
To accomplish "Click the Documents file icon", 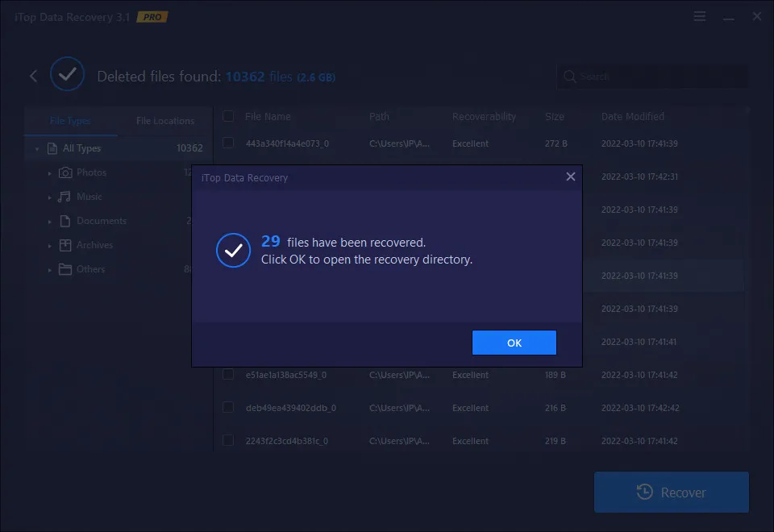I will tap(66, 221).
